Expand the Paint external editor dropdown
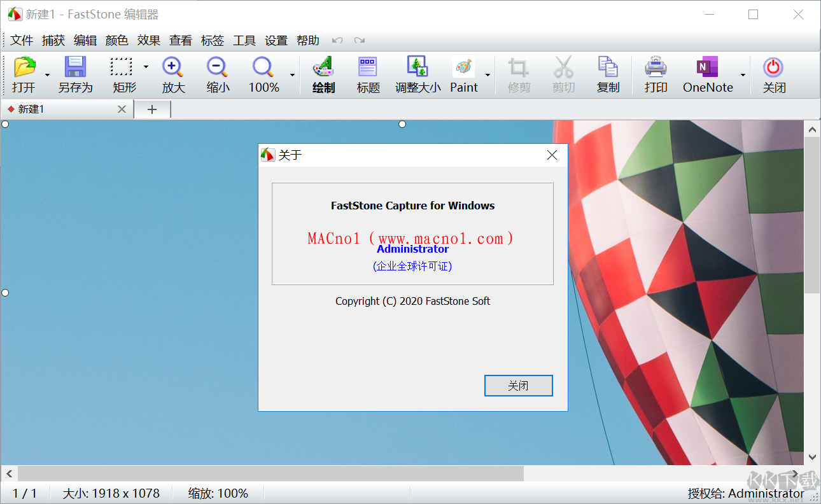 [x=488, y=75]
